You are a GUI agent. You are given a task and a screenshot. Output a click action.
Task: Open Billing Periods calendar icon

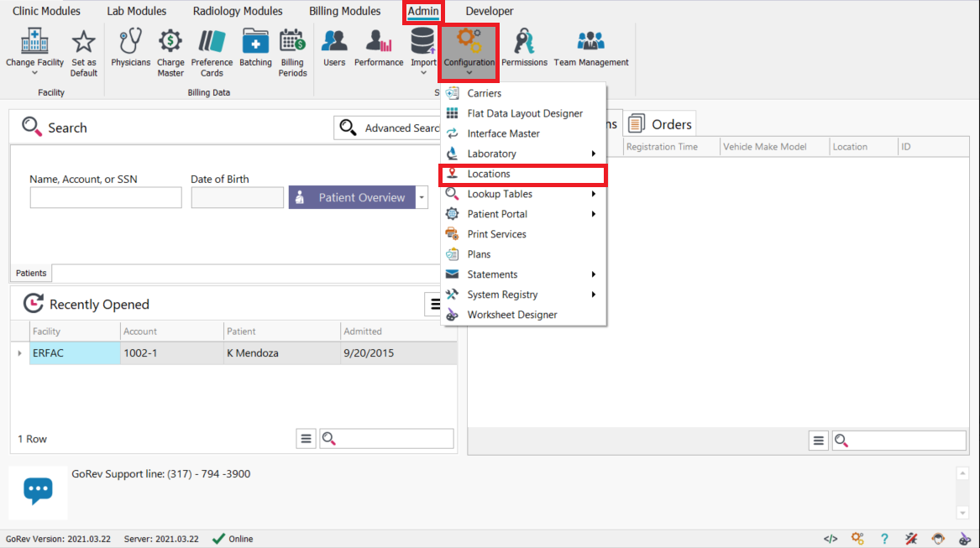coord(292,50)
